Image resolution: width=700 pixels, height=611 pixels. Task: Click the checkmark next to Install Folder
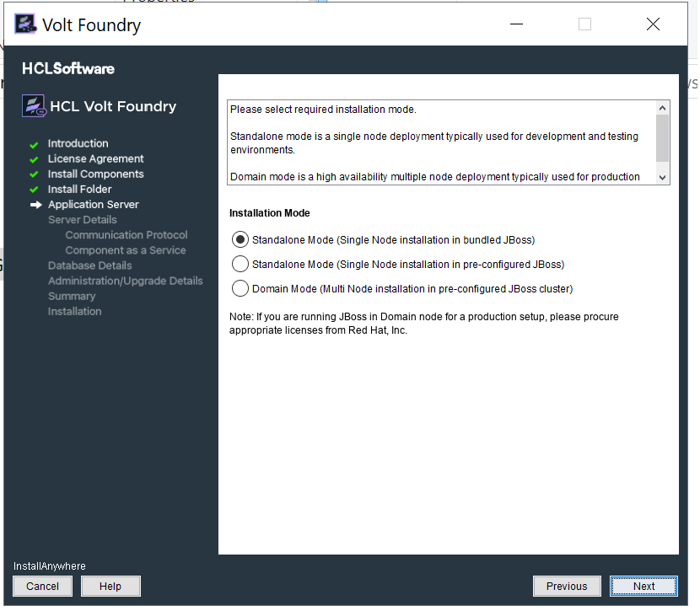click(34, 190)
